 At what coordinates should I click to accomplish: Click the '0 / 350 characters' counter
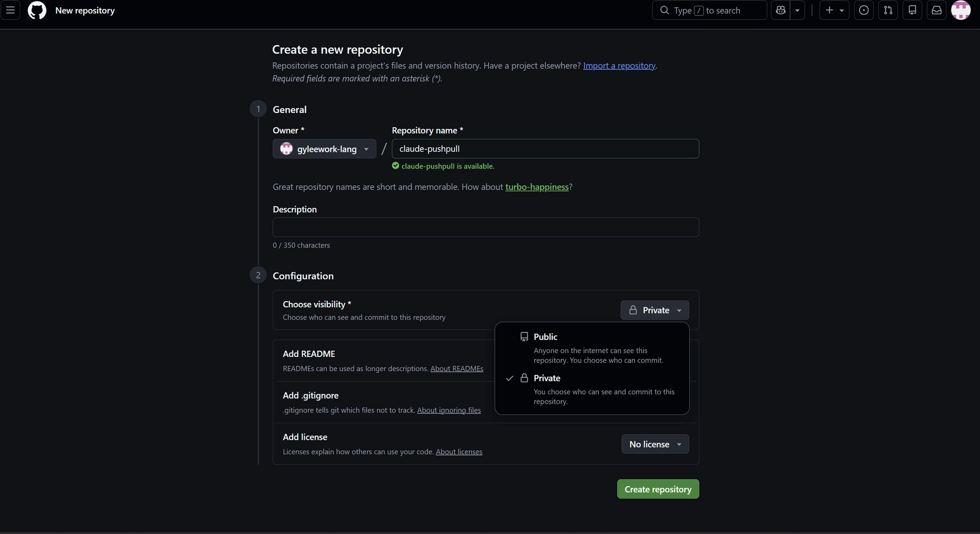click(301, 245)
